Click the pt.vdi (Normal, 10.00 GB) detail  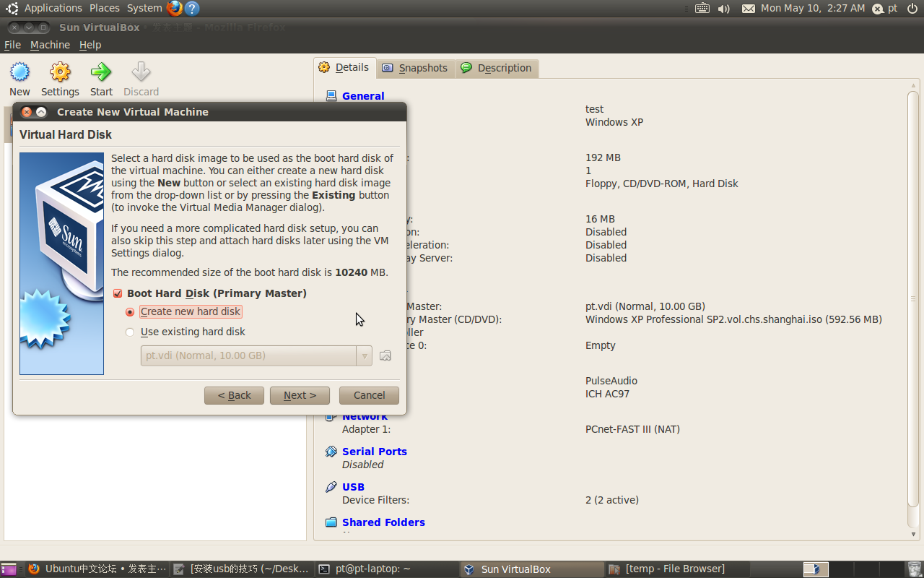pos(645,306)
